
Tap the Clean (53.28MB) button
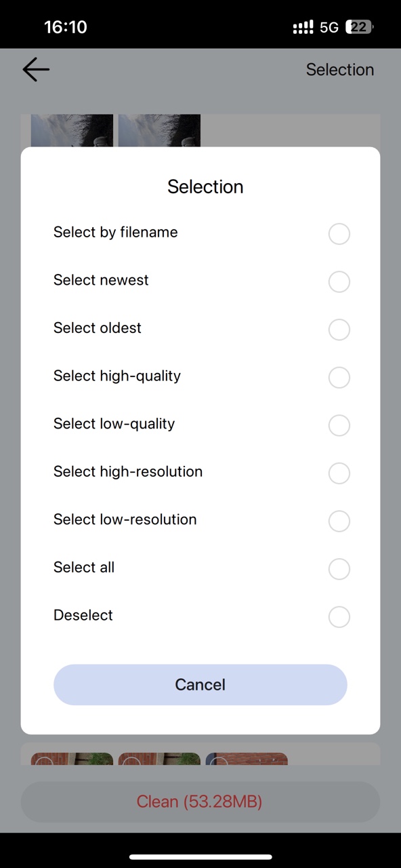tap(200, 802)
